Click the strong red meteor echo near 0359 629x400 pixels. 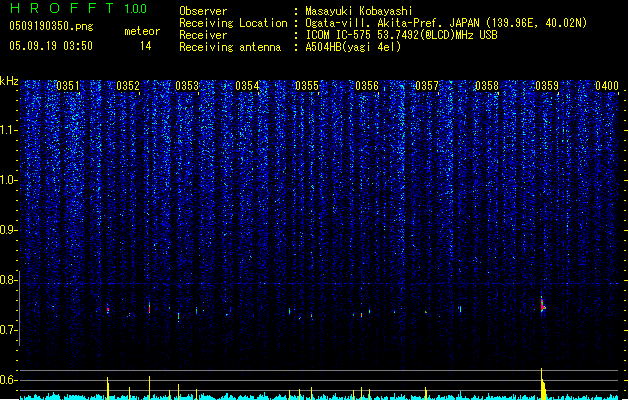point(542,306)
